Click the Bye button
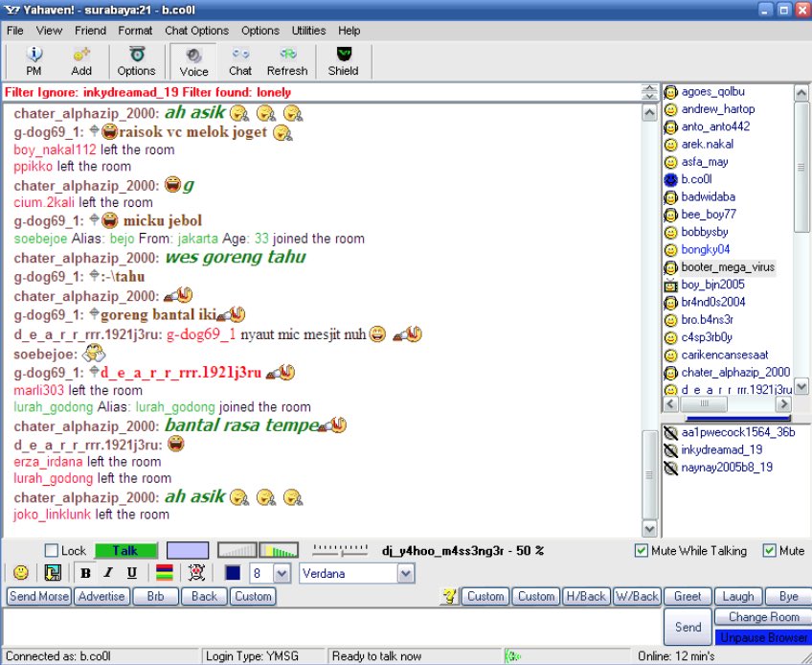812x665 pixels. click(789, 596)
